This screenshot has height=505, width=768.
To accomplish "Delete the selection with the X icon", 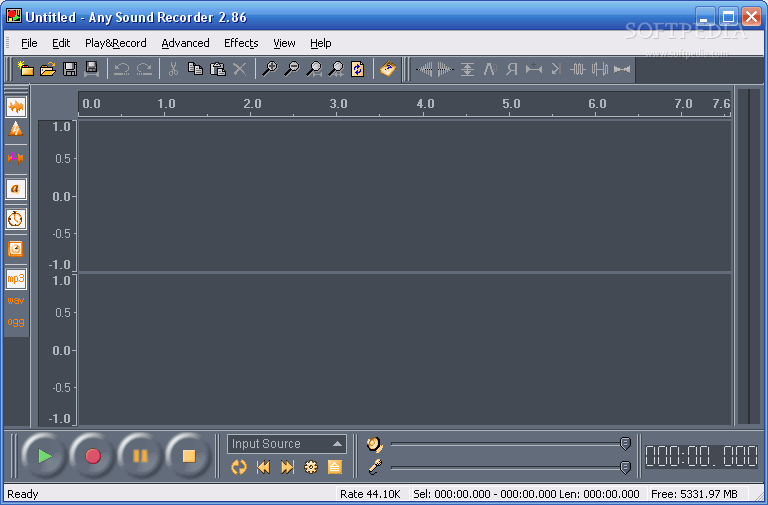I will (240, 69).
